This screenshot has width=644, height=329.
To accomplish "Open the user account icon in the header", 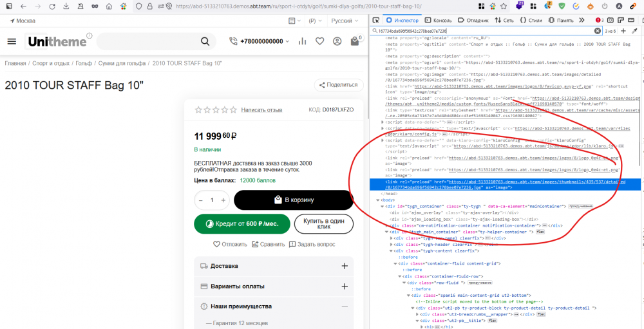I will [337, 42].
